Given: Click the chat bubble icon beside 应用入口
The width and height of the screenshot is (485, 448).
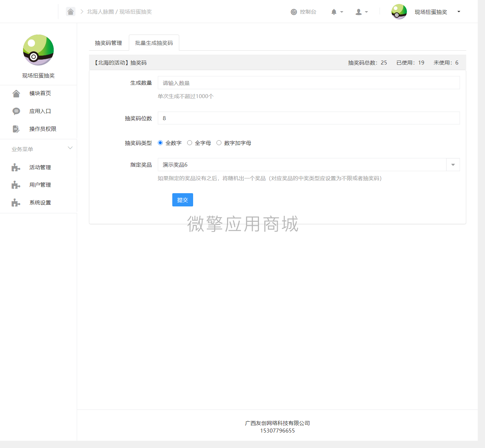Looking at the screenshot, I should tap(16, 111).
